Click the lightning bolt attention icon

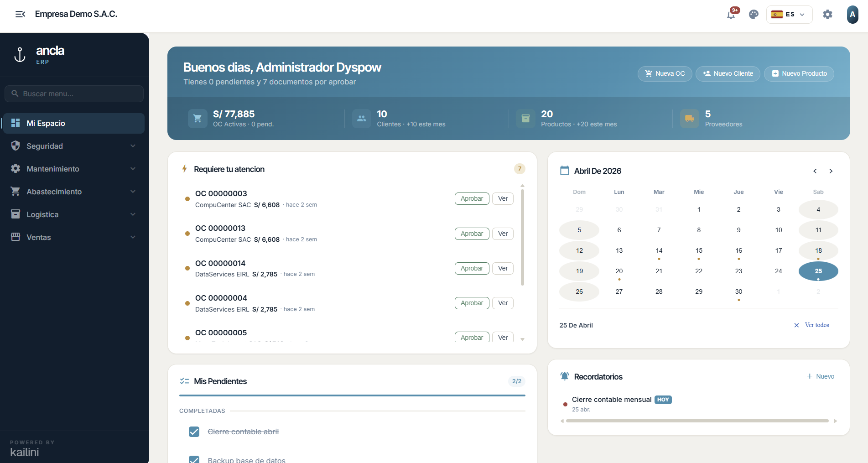(x=185, y=169)
